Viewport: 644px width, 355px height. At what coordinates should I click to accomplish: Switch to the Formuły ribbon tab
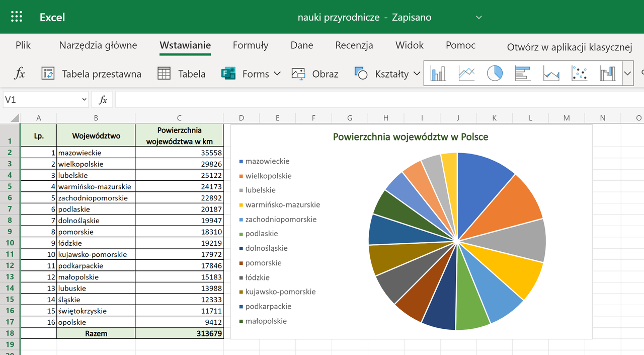tap(250, 45)
